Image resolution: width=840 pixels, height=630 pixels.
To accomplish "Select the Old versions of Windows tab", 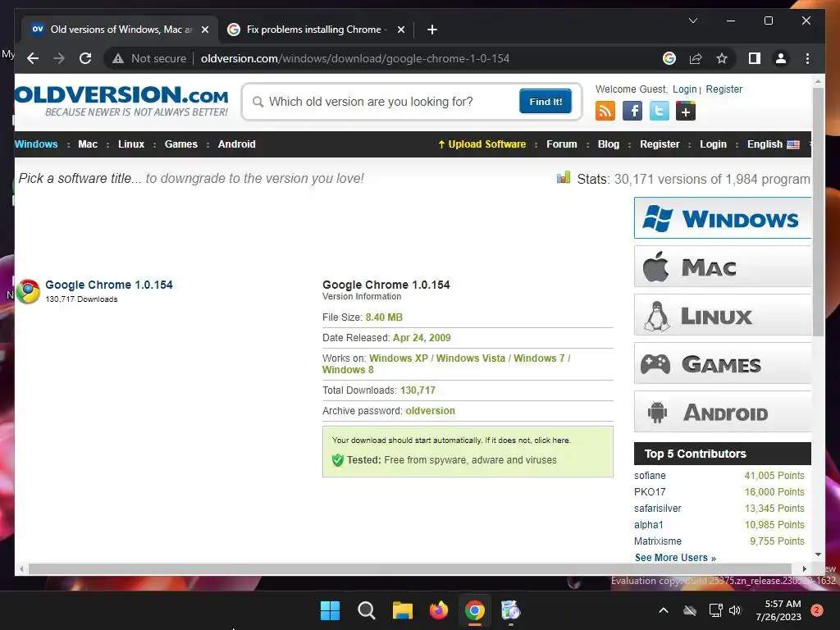I will tap(119, 30).
